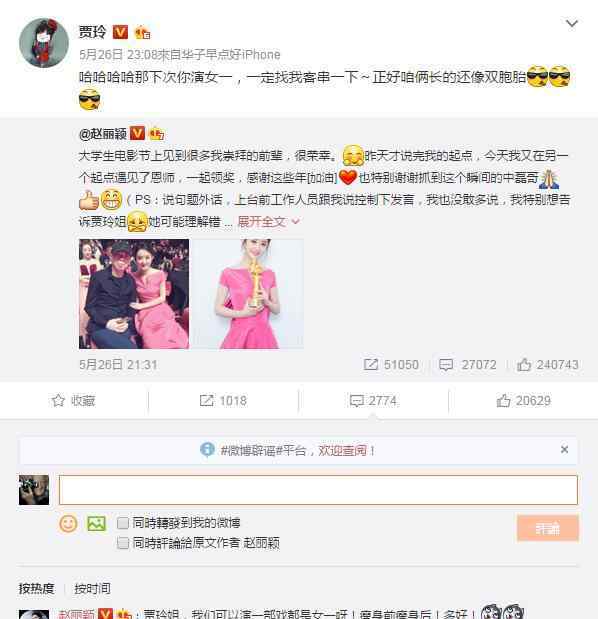Screen dimensions: 598x619
Task: Dismiss the 微博辟谣 notice banner
Action: (564, 449)
